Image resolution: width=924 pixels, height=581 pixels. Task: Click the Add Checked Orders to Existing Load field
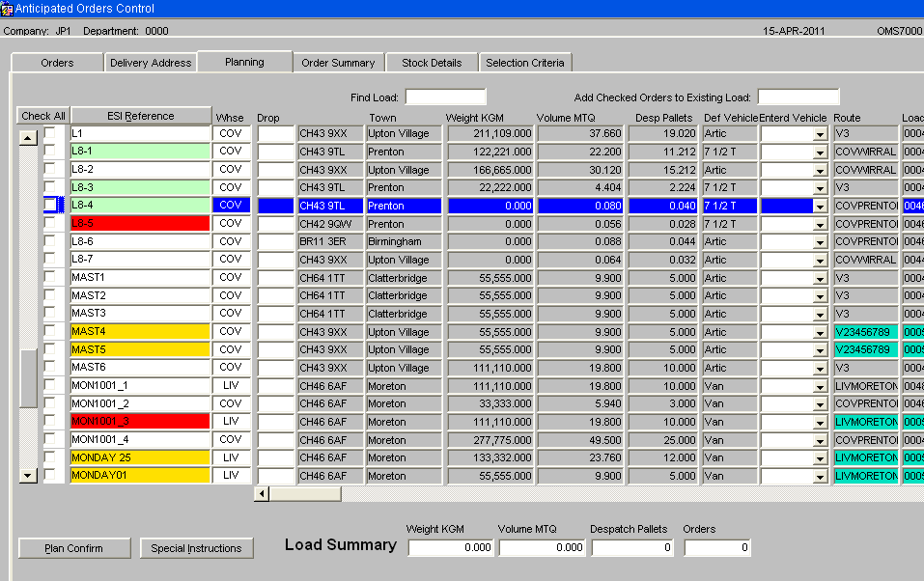click(x=798, y=97)
